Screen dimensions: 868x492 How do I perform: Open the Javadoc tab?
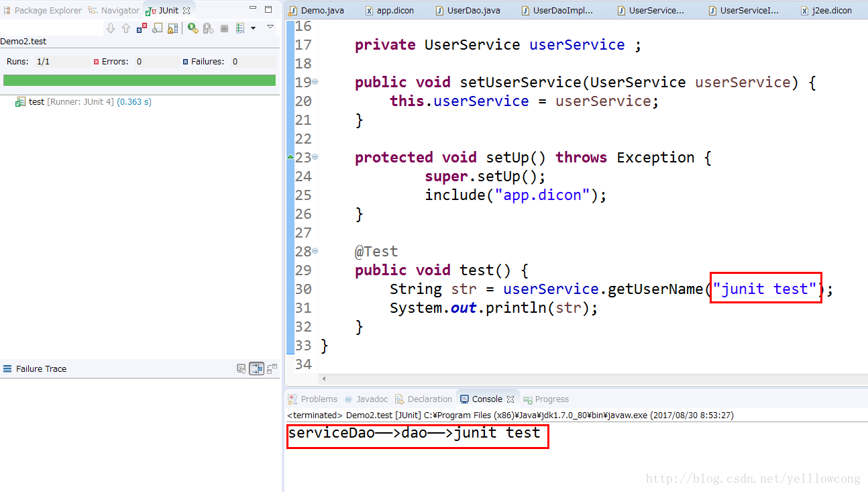pos(366,399)
